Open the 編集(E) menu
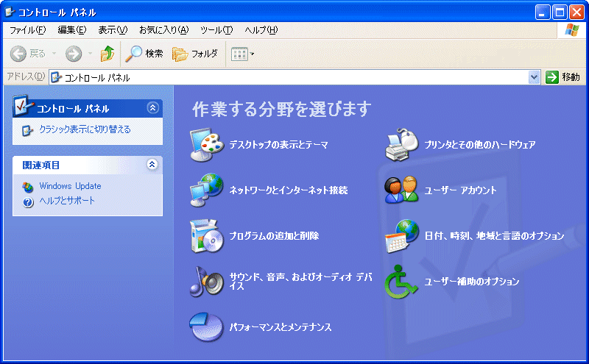Viewport: 589px width, 364px height. coord(71,30)
